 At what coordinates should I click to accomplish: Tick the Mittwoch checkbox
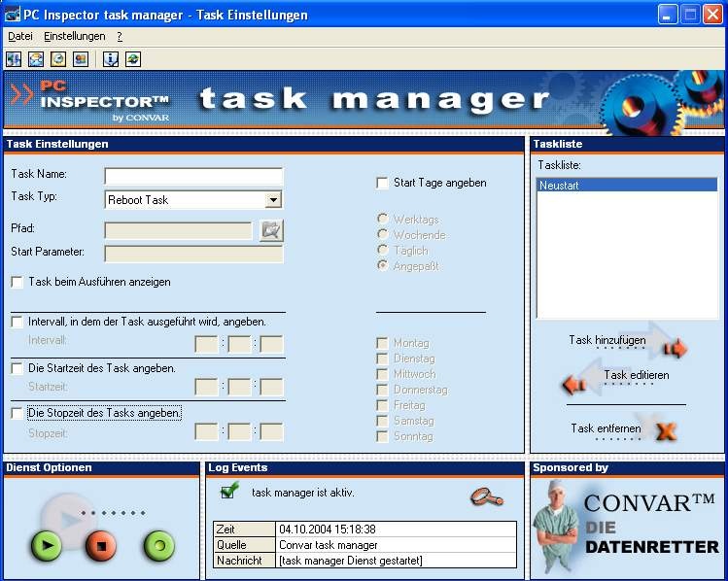click(383, 374)
